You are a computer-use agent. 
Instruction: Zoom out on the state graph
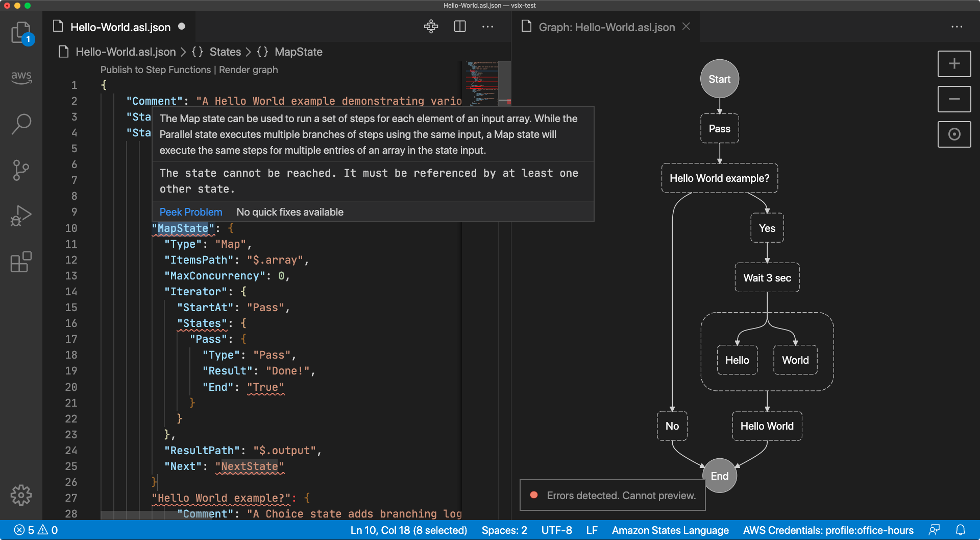(x=954, y=99)
